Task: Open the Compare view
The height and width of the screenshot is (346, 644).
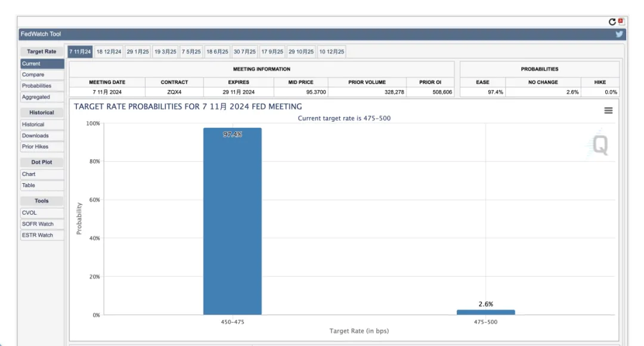Action: (42, 75)
